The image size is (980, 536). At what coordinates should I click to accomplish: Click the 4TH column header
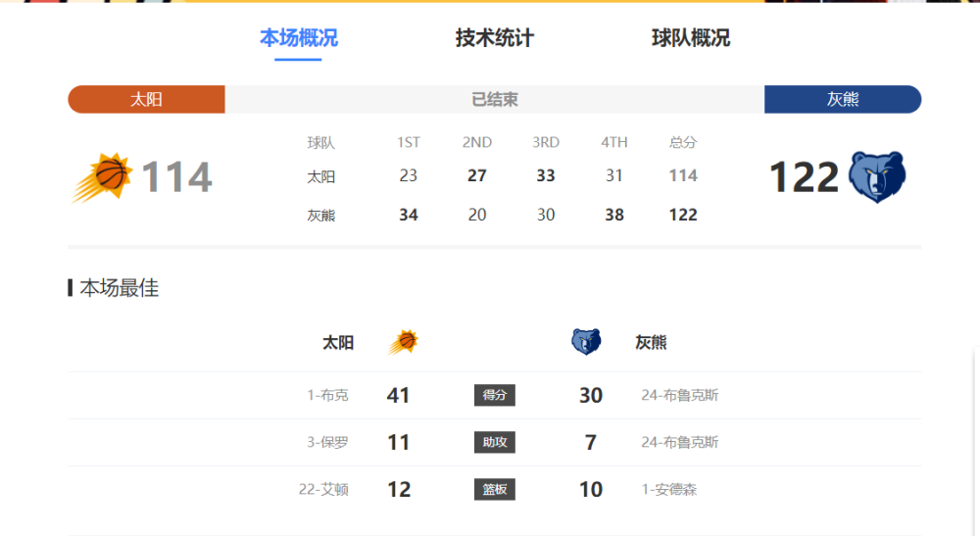pos(614,142)
